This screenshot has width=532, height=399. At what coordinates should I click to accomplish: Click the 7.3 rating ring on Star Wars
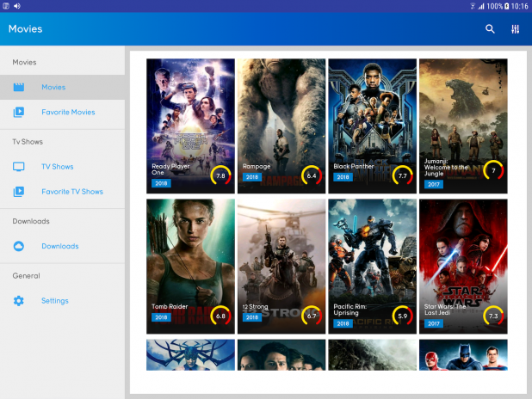click(493, 316)
